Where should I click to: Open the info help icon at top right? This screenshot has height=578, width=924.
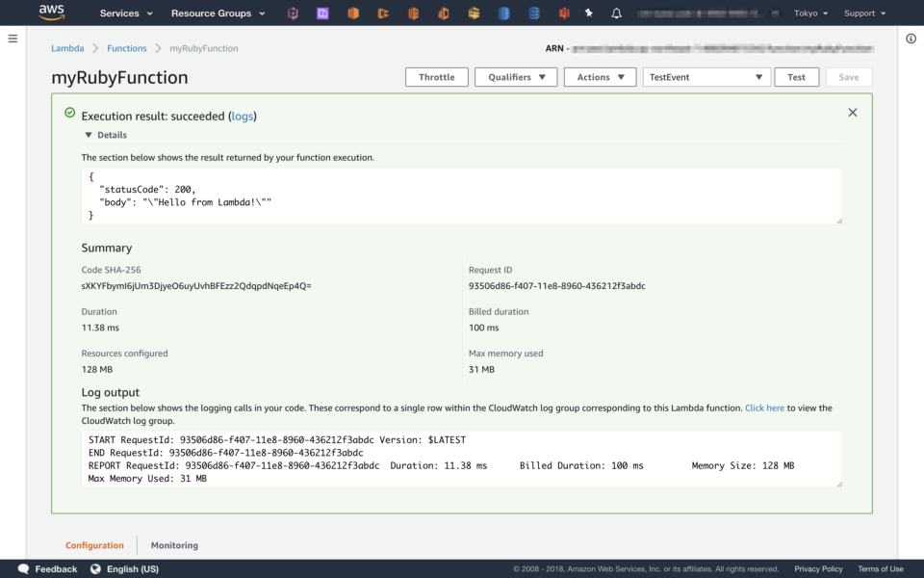click(x=911, y=39)
